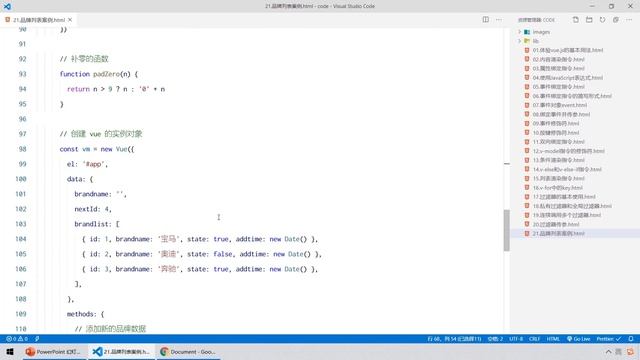Click the split editor icon
The width and height of the screenshot is (640, 360).
(485, 20)
